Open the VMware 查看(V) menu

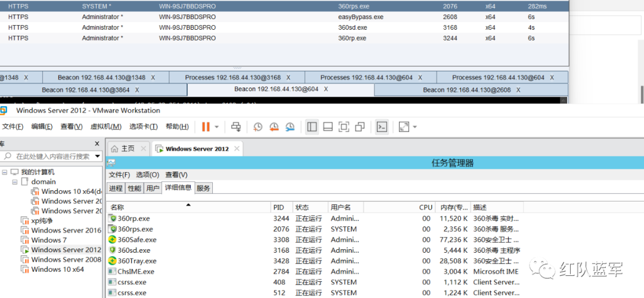tap(72, 126)
